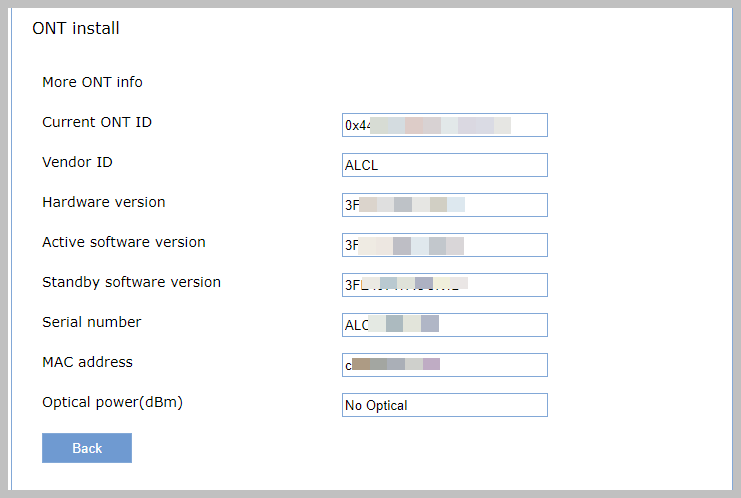Click the MAC address field
This screenshot has width=741, height=498.
(x=445, y=365)
